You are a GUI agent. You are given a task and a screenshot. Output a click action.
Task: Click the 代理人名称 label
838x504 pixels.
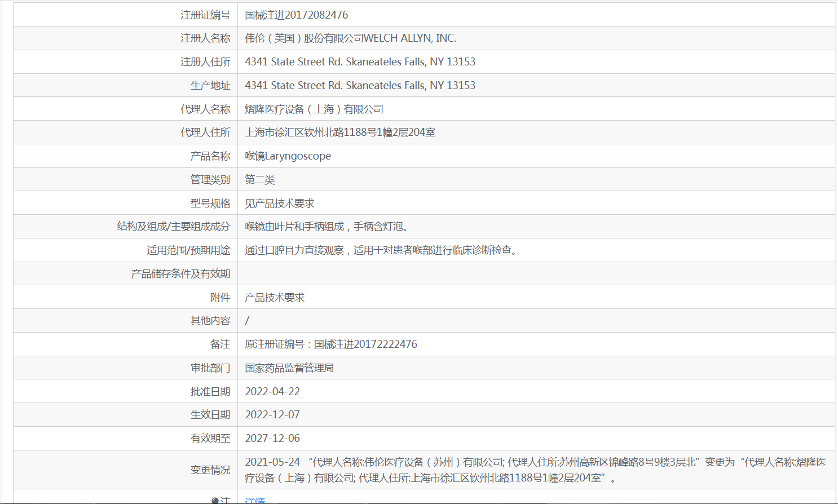tap(205, 109)
